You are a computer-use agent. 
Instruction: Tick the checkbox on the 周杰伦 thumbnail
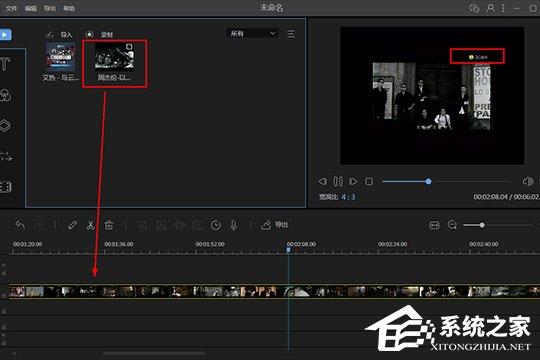point(129,47)
